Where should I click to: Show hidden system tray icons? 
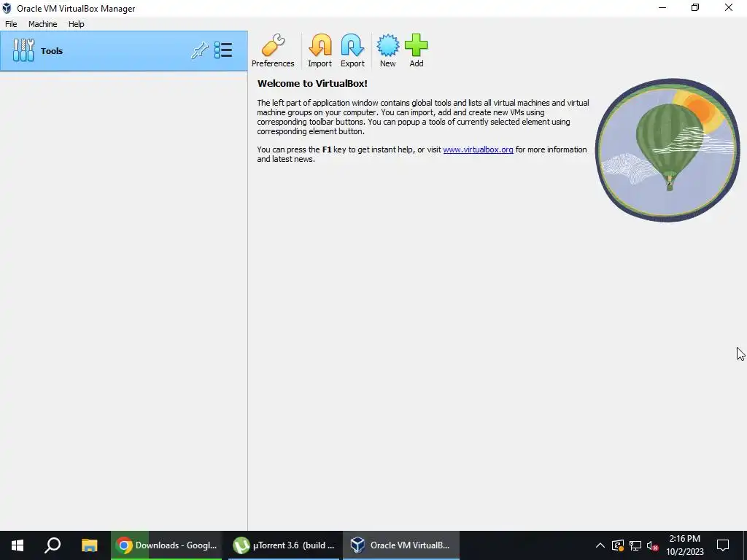pos(600,545)
